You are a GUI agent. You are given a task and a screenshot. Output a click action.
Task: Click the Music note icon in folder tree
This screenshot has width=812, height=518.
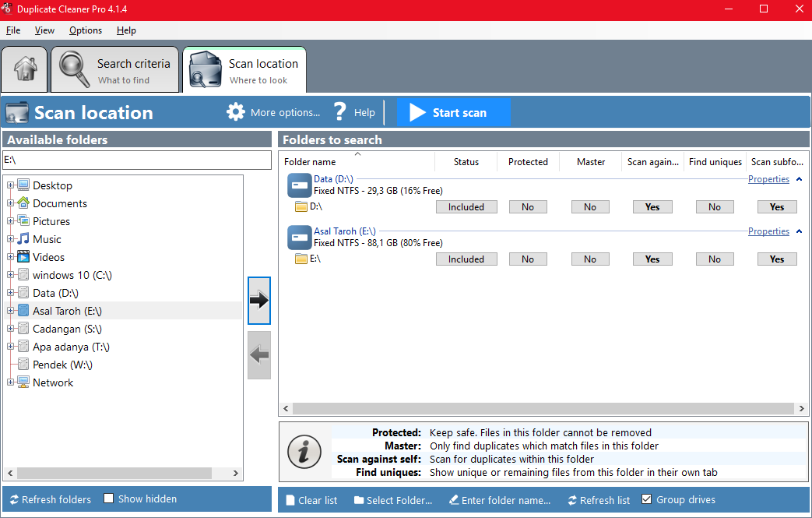click(23, 239)
